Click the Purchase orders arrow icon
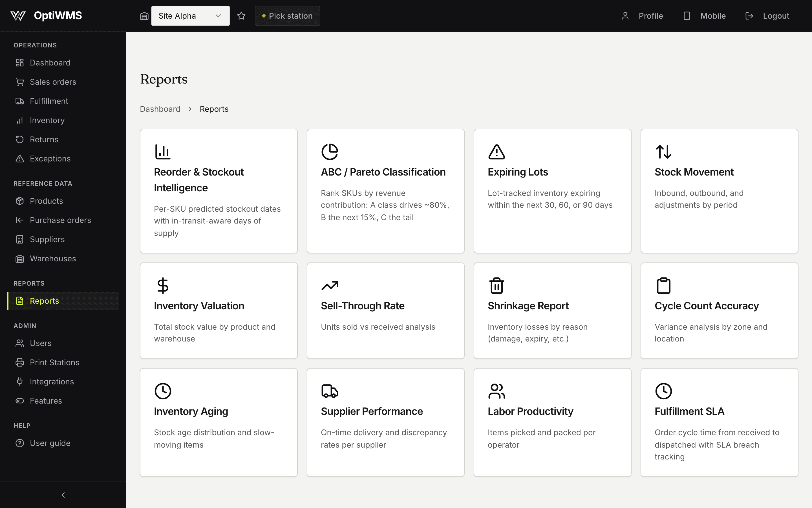This screenshot has height=508, width=812. click(x=20, y=220)
